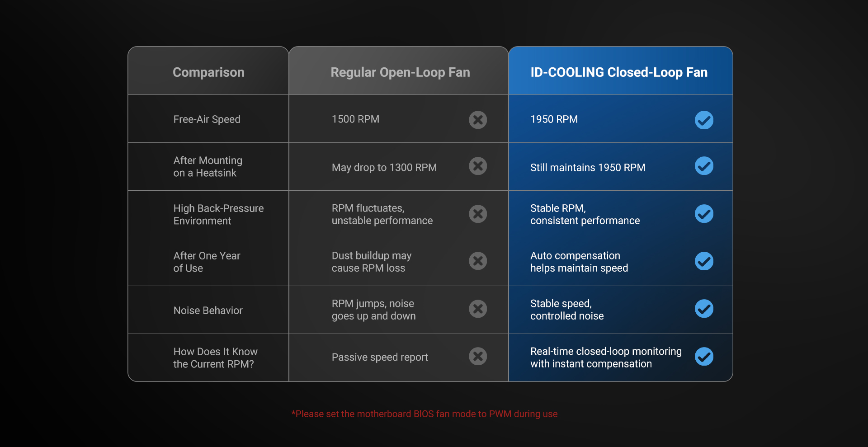Click the High Back-Pressure Environment label
Screen dimensions: 868x447
[x=218, y=215]
